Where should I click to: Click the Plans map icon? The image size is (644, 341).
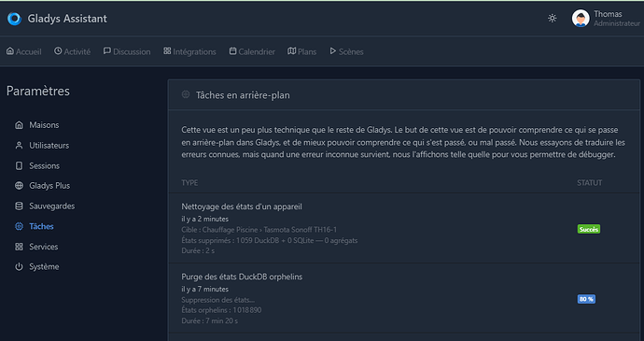pyautogui.click(x=291, y=51)
